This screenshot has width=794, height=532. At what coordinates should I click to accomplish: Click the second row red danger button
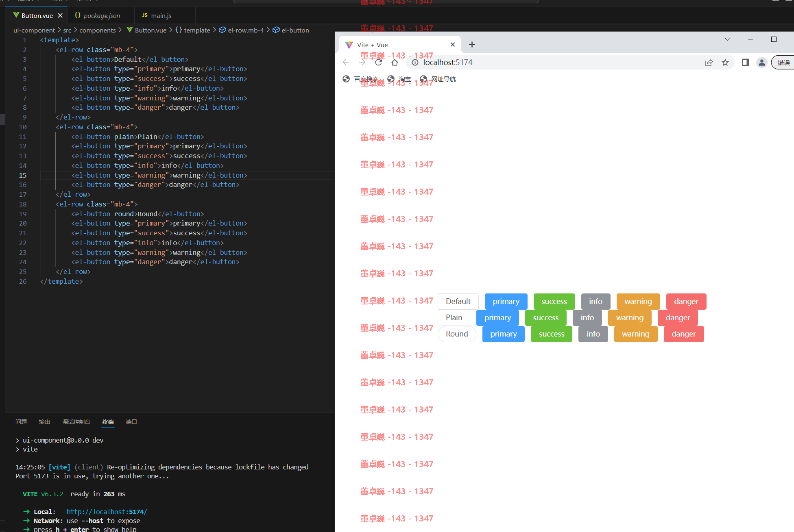(678, 318)
